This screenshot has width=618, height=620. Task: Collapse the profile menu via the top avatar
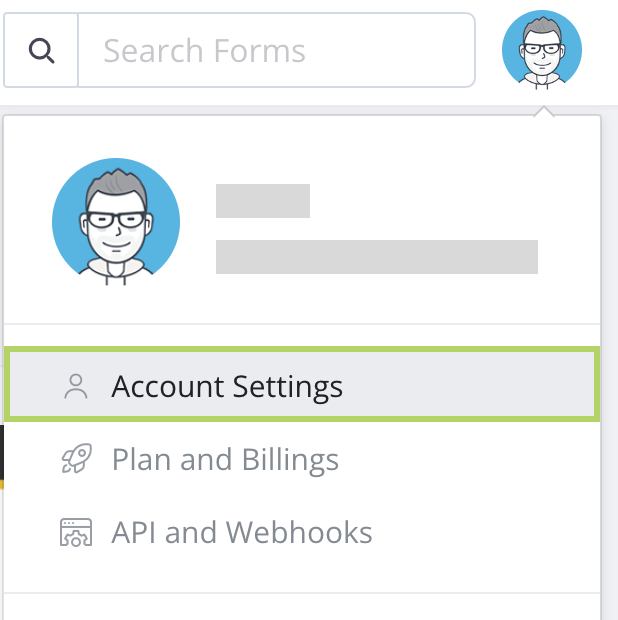(x=541, y=50)
